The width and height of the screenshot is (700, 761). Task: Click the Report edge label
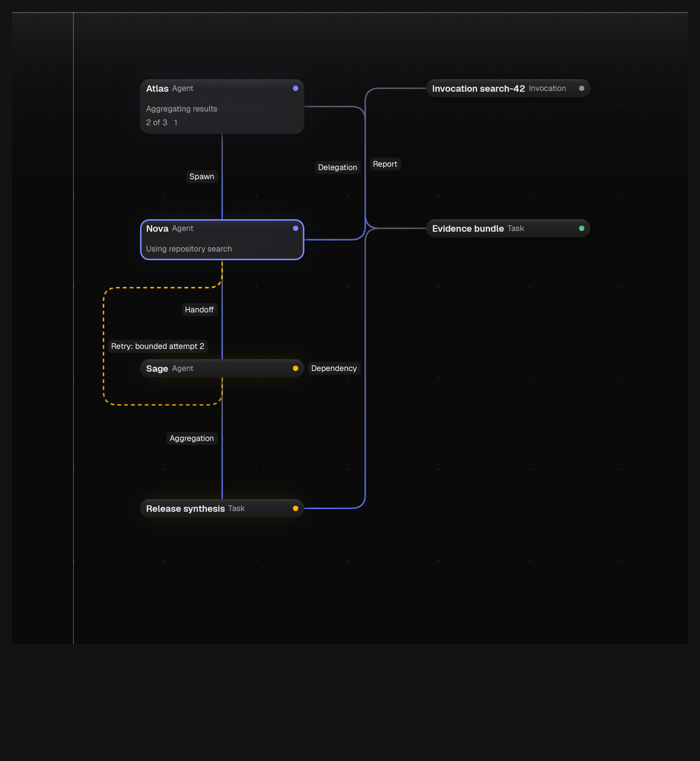pyautogui.click(x=385, y=164)
